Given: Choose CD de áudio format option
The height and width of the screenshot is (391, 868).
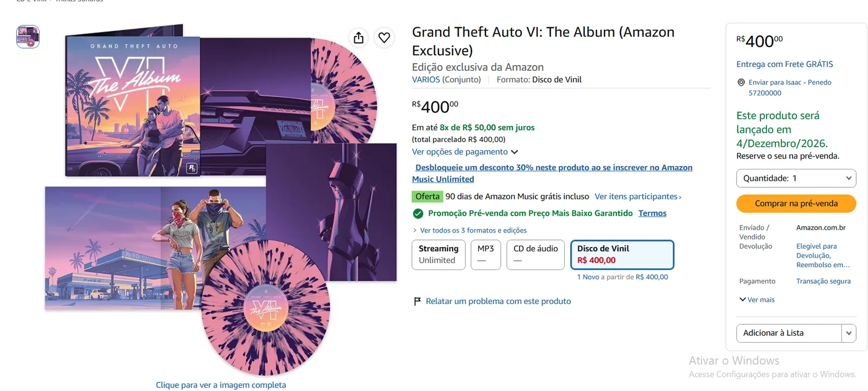Looking at the screenshot, I should point(535,255).
